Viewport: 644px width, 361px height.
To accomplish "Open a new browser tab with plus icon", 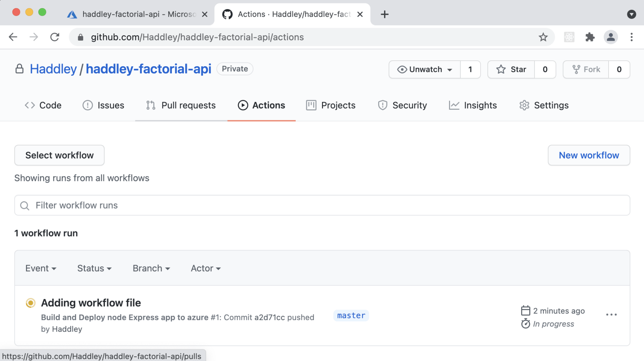I will [384, 14].
